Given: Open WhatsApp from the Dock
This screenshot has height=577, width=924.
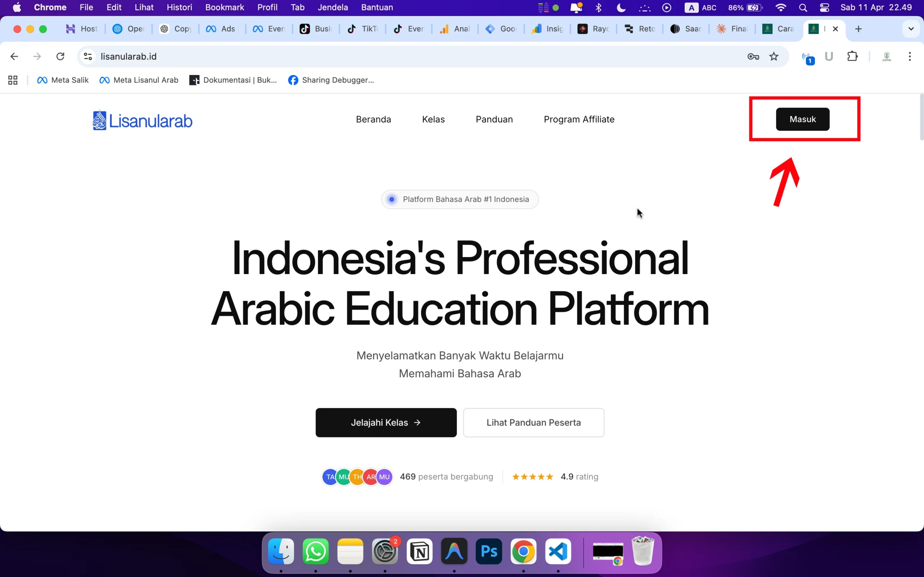Looking at the screenshot, I should tap(315, 551).
